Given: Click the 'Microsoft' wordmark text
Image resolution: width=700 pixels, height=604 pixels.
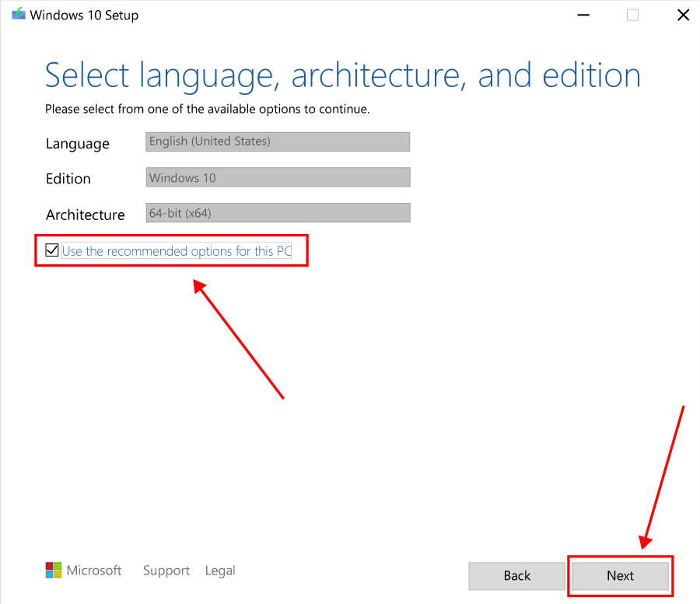Looking at the screenshot, I should pos(94,571).
